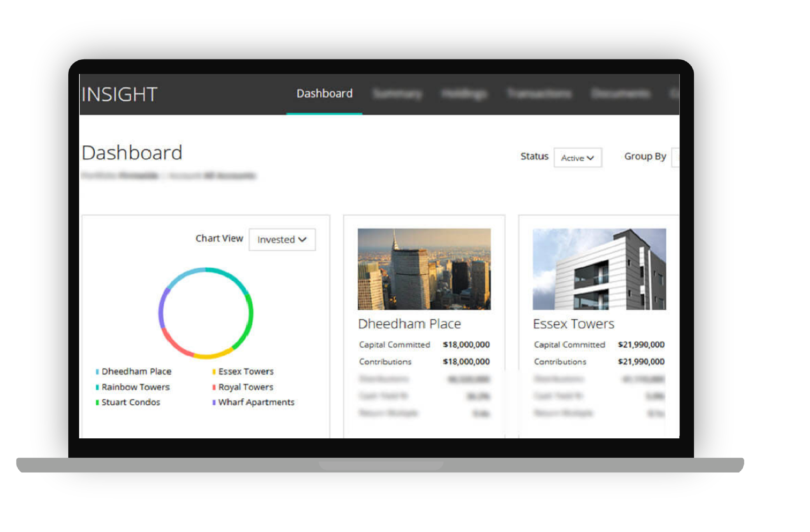Click the green Stuart Condos color swatch
Viewport: 810px width, 532px height.
(x=97, y=402)
